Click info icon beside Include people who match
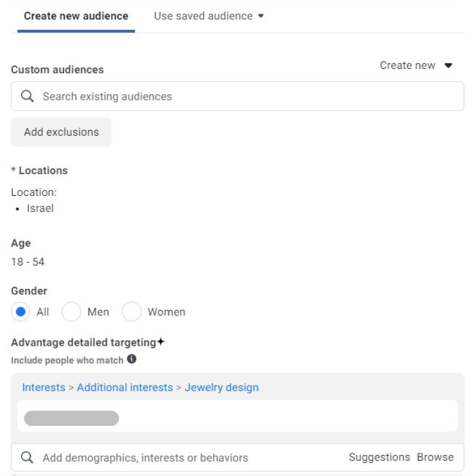This screenshot has width=476, height=476. coord(131,359)
